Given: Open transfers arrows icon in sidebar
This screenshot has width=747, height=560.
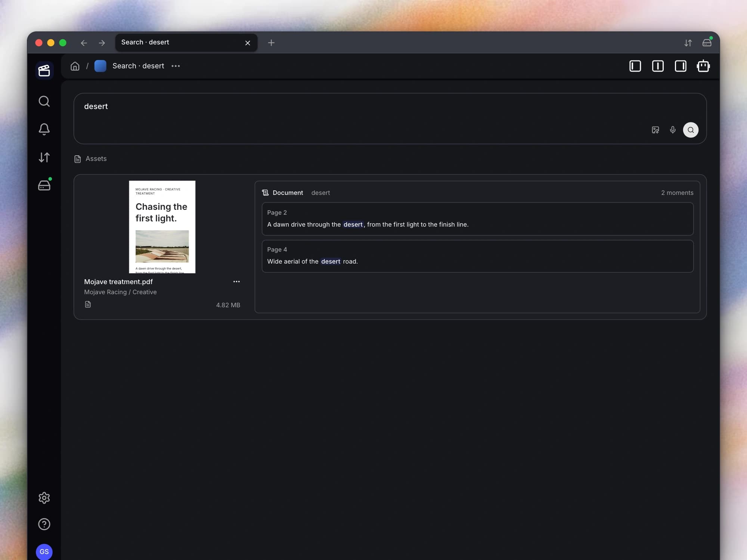Looking at the screenshot, I should [x=44, y=157].
